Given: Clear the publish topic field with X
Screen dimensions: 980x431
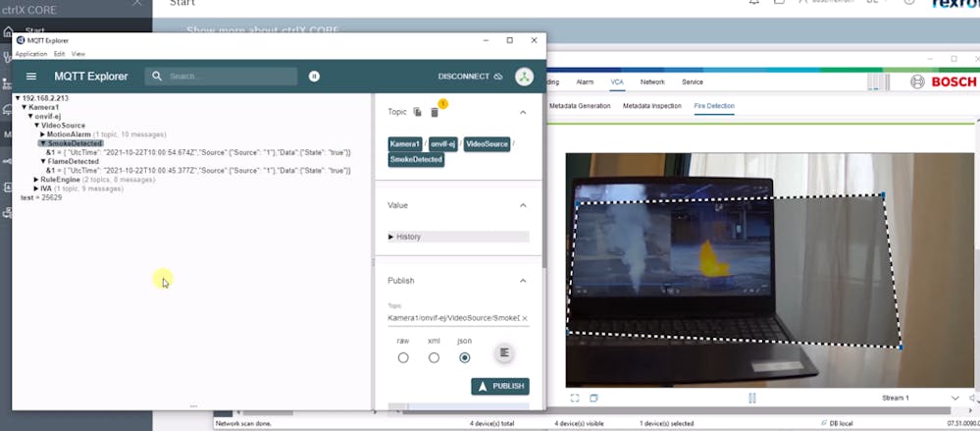Looking at the screenshot, I should tap(525, 318).
